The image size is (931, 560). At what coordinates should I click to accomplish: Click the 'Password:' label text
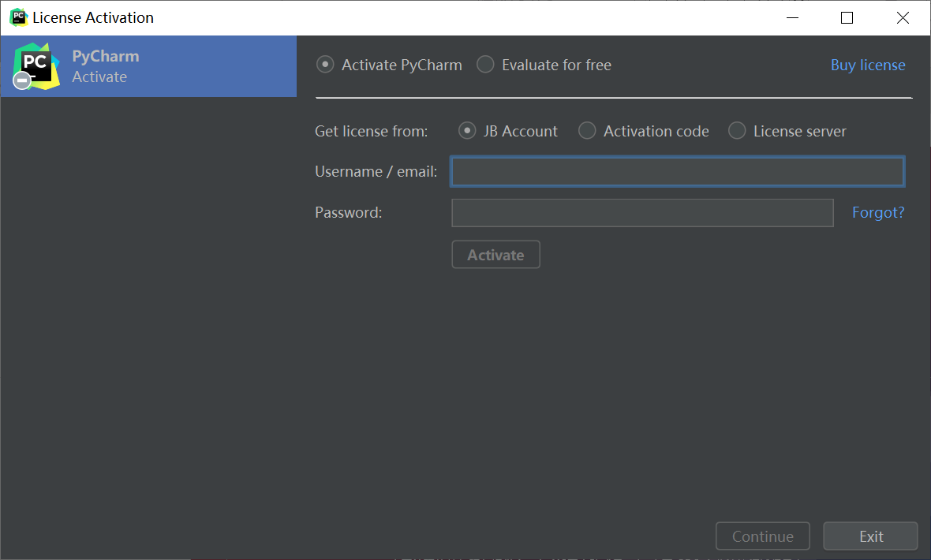click(x=349, y=213)
